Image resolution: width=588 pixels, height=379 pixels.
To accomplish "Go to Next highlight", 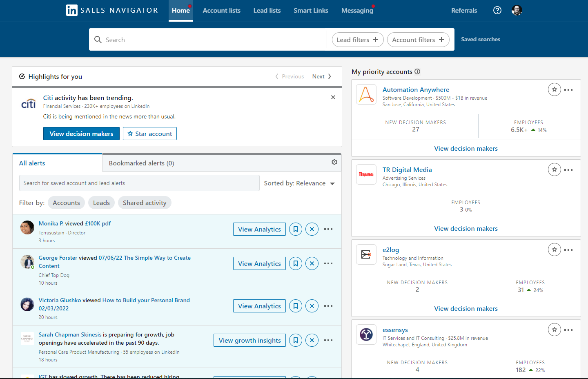I will tap(322, 76).
